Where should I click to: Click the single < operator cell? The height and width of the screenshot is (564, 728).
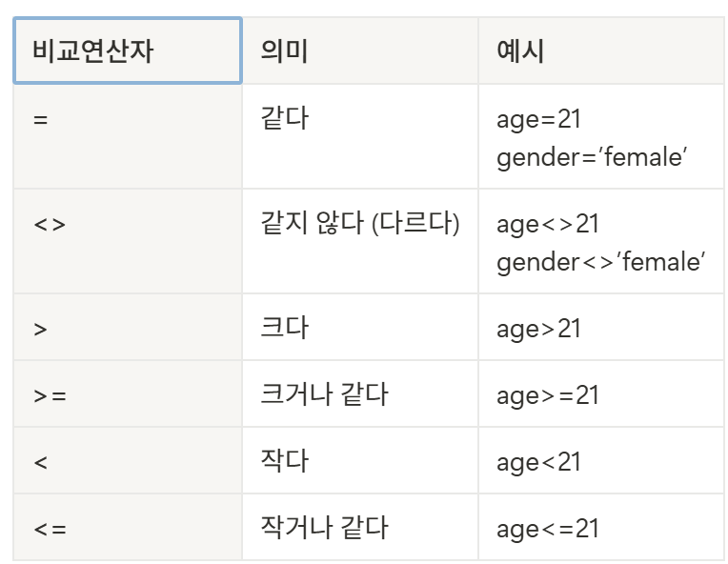(127, 460)
